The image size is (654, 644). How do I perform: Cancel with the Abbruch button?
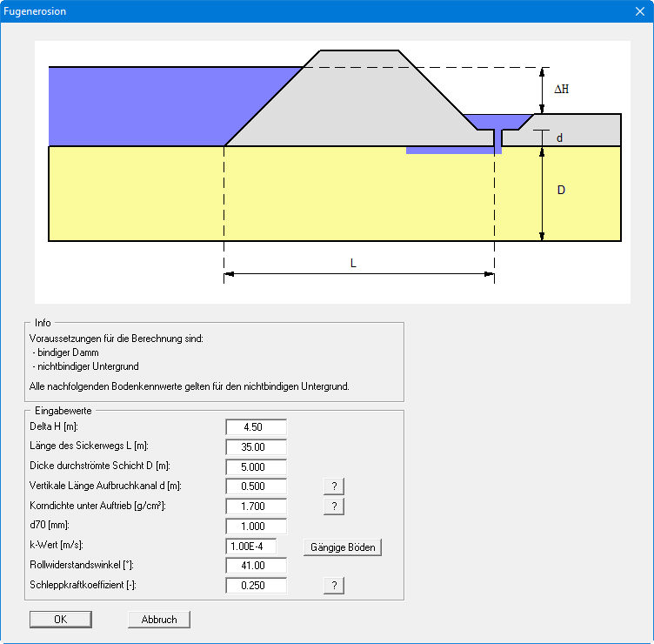coord(158,620)
